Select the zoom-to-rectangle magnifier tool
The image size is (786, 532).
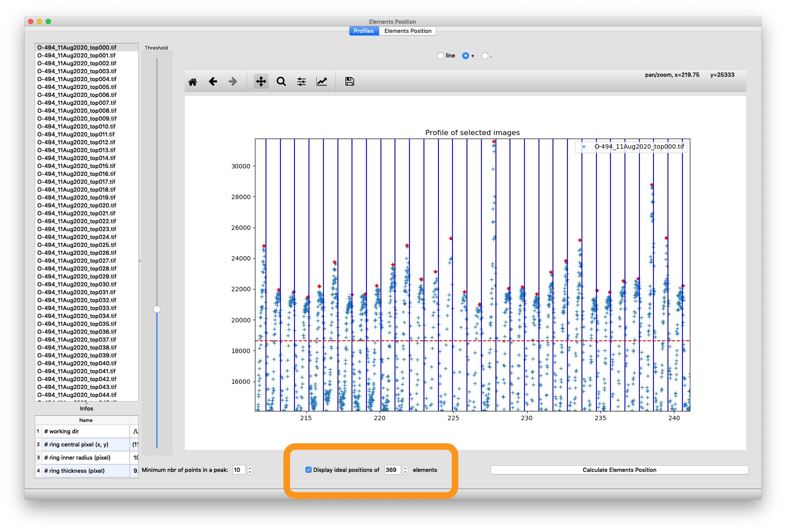pyautogui.click(x=281, y=82)
